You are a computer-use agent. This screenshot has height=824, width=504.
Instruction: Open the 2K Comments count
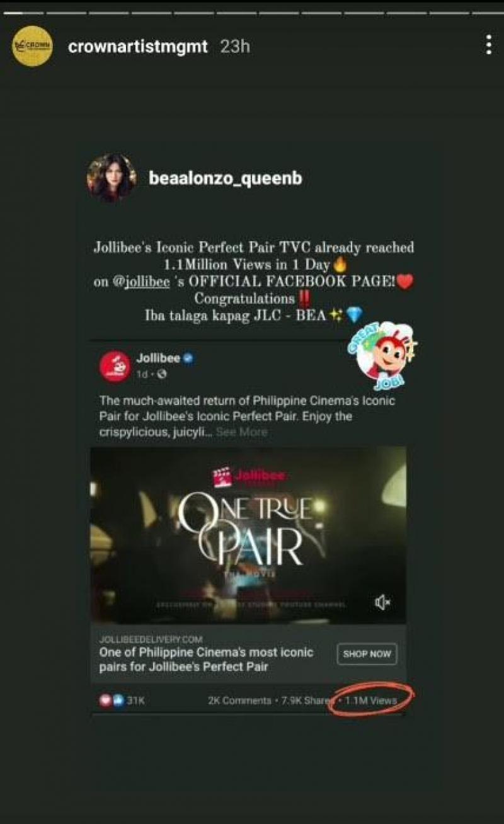tap(239, 701)
